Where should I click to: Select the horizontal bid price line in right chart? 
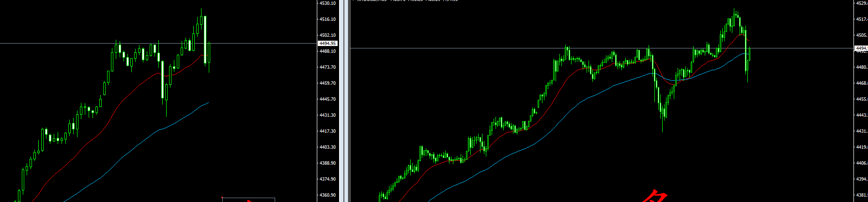pyautogui.click(x=484, y=48)
